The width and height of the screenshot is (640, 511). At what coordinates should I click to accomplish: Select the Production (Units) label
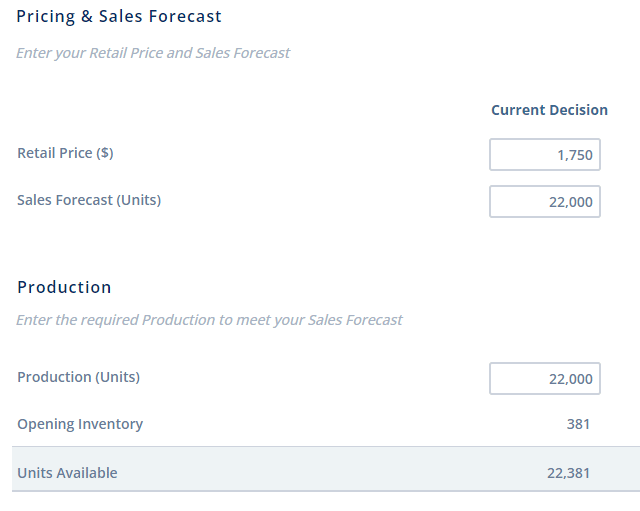pyautogui.click(x=78, y=378)
